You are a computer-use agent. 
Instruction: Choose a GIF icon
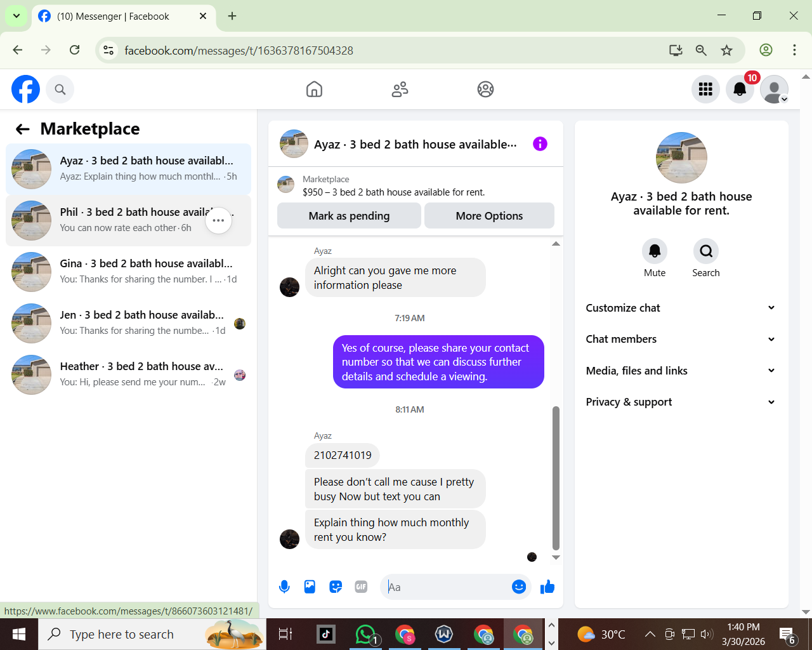point(361,587)
